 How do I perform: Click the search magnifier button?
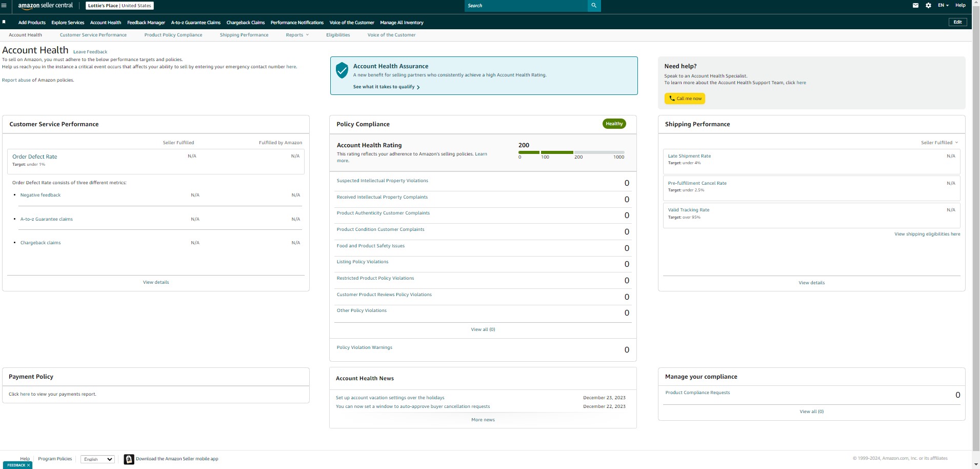tap(594, 6)
